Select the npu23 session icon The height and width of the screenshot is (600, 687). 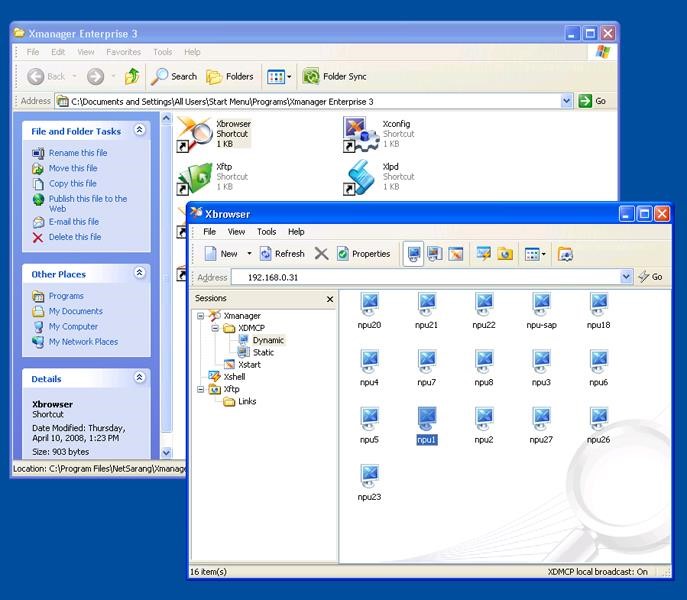369,476
